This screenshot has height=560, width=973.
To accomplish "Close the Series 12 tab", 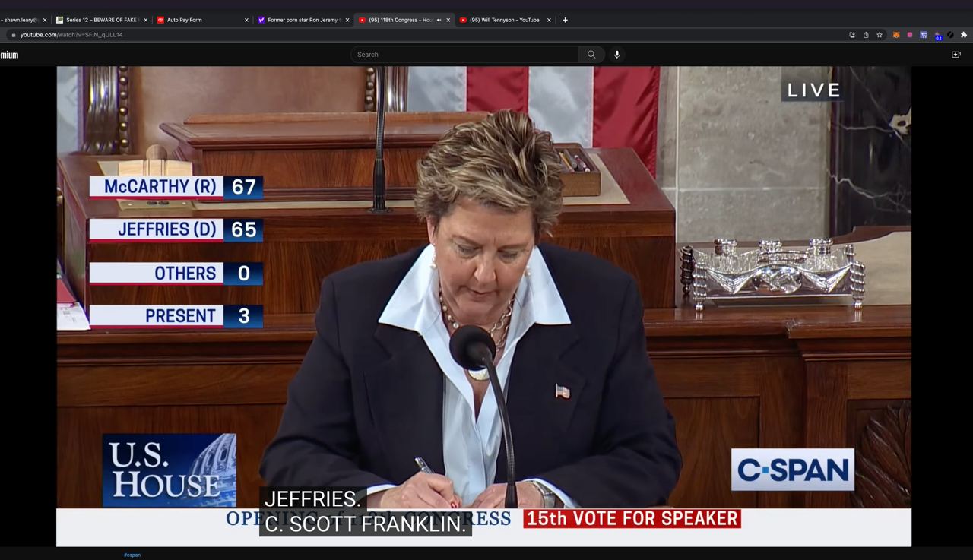I will (x=145, y=20).
